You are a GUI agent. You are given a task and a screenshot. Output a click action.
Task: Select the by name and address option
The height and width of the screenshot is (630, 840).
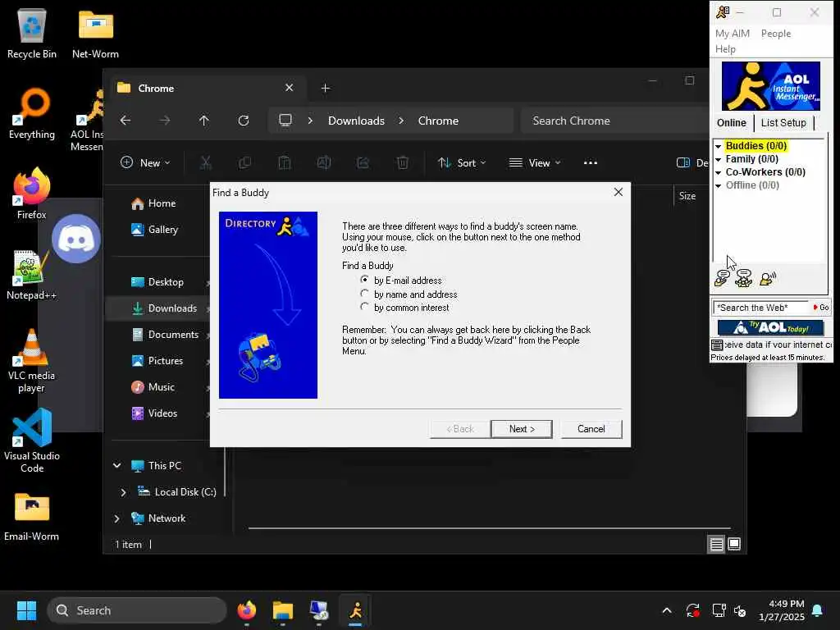(x=365, y=294)
